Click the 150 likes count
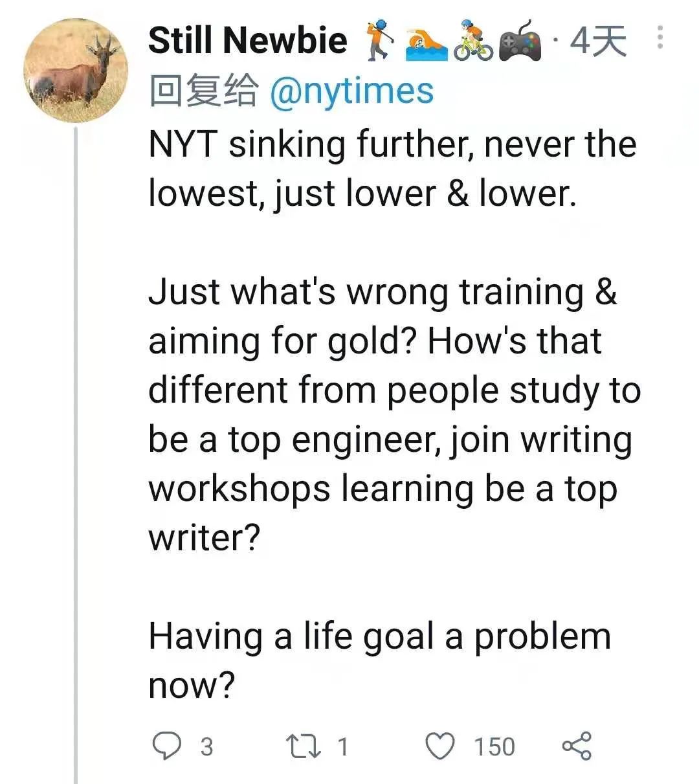The image size is (699, 784). pyautogui.click(x=495, y=746)
